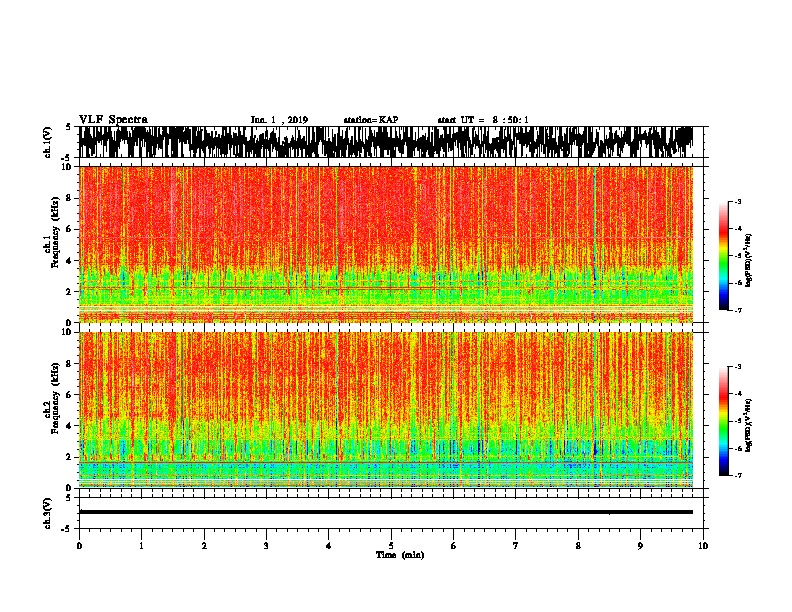Select the date text "Jan. 1, 2019"
Screen dimensions: 792x612
point(279,120)
